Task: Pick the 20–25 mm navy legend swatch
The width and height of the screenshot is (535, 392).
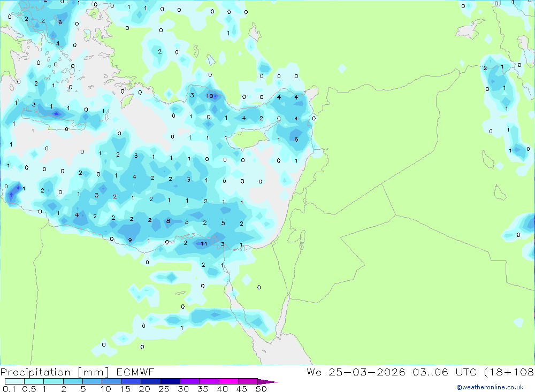Action: click(x=150, y=381)
